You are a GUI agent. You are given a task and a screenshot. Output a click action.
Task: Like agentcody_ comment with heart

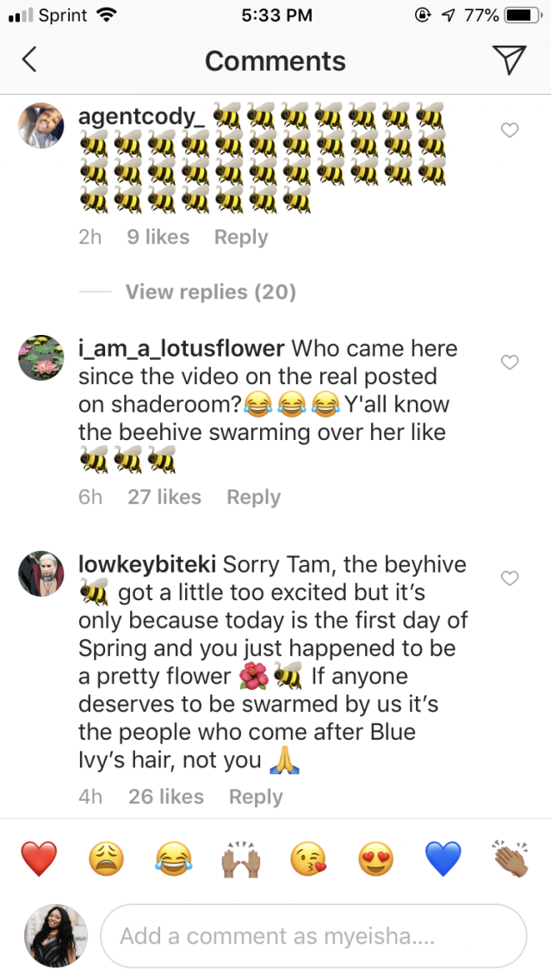tap(510, 130)
